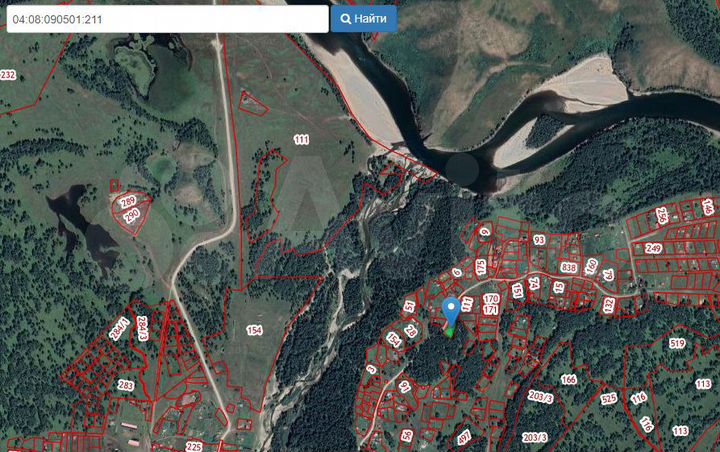This screenshot has height=452, width=720.
Task: Click the blue location pin marker
Action: pos(451,311)
